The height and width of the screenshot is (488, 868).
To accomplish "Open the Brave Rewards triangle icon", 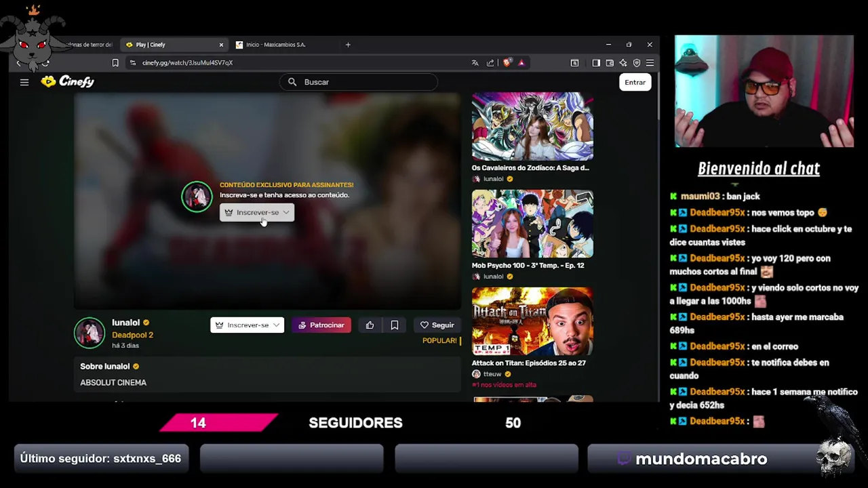I will point(521,63).
